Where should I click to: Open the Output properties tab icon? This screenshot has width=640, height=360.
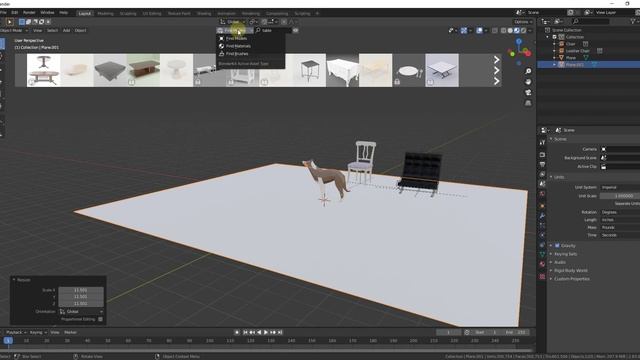[542, 164]
